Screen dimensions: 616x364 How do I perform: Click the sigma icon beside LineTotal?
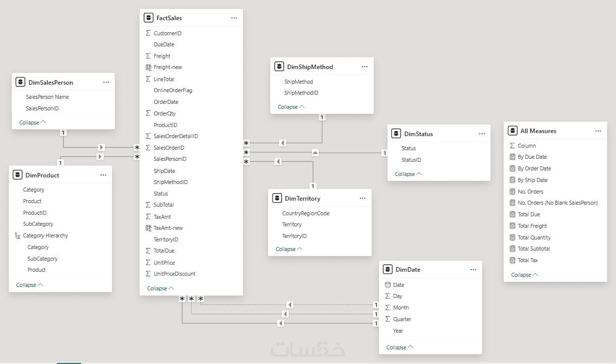pyautogui.click(x=148, y=79)
